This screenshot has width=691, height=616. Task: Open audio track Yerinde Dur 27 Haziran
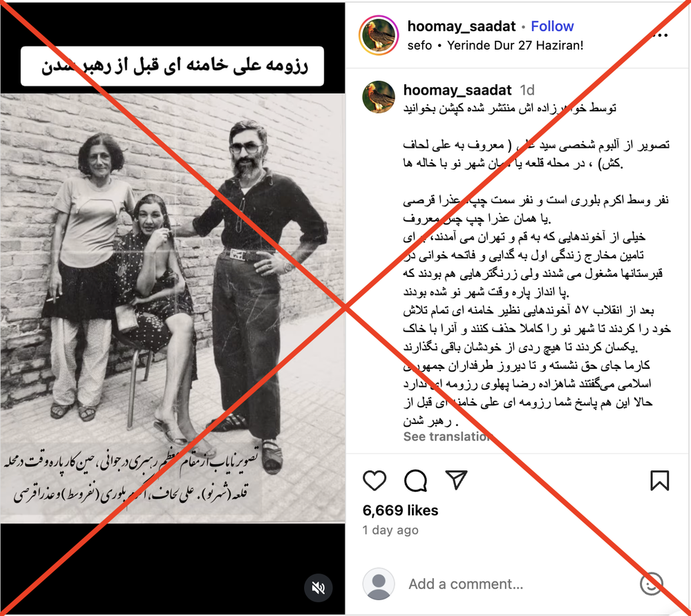pyautogui.click(x=515, y=46)
